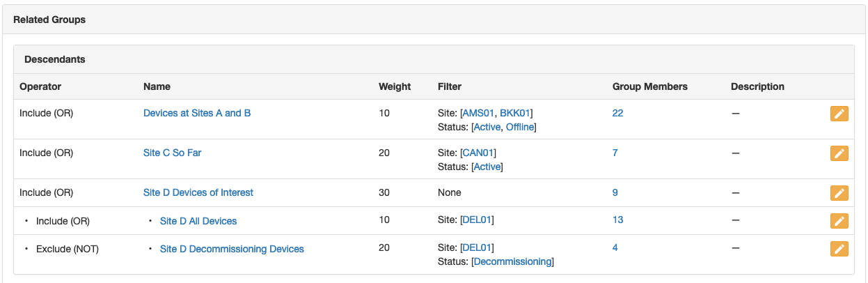Image resolution: width=868 pixels, height=283 pixels.
Task: Open the 13 group members count
Action: (x=617, y=220)
